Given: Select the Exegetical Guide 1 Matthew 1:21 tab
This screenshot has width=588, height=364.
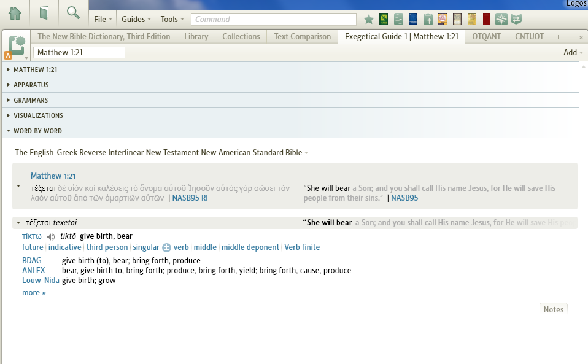Looking at the screenshot, I should point(401,37).
